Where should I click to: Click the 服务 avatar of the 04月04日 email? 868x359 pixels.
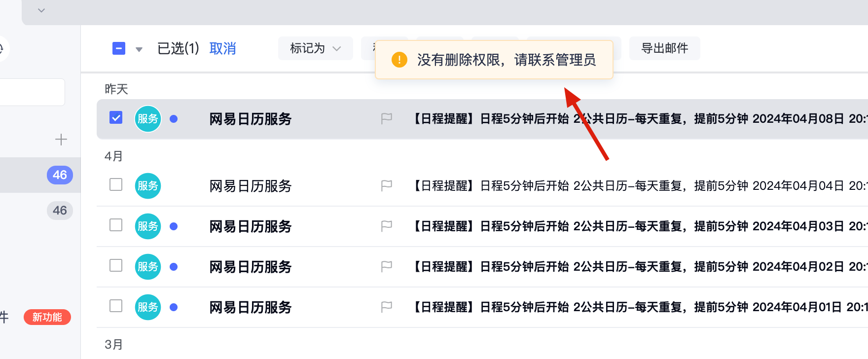coord(148,186)
